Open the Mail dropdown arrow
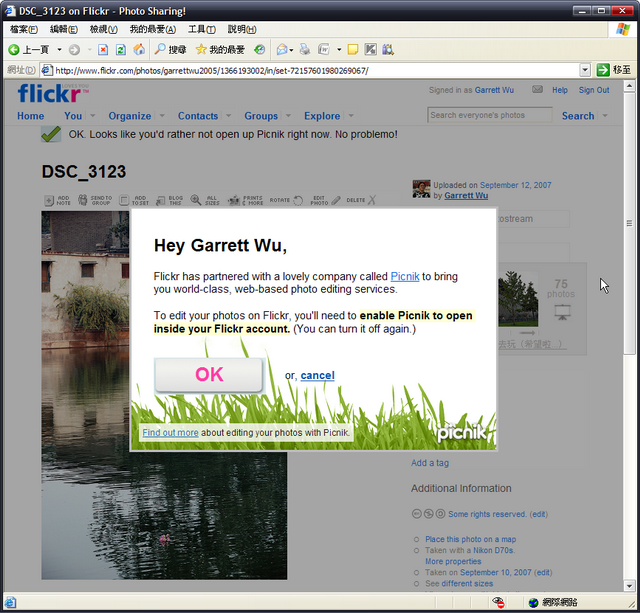This screenshot has width=640, height=613. coord(291,50)
